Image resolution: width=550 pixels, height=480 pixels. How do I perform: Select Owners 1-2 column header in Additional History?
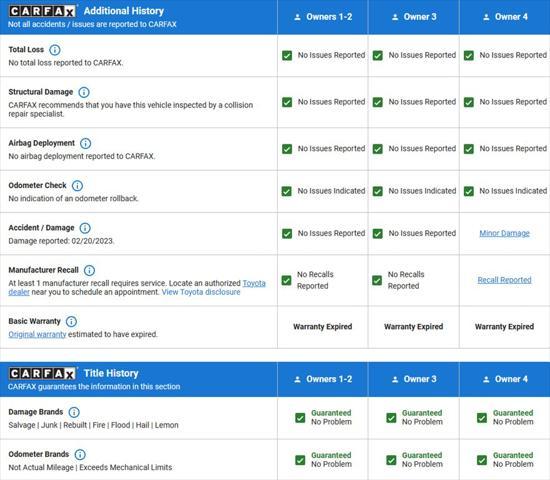click(323, 17)
